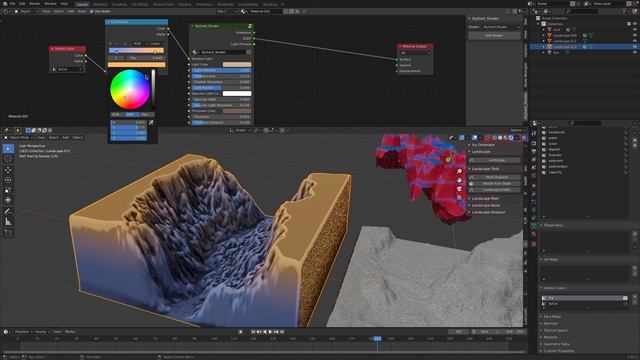
Task: Select the Landscape.013 outliner row
Action: click(x=584, y=47)
